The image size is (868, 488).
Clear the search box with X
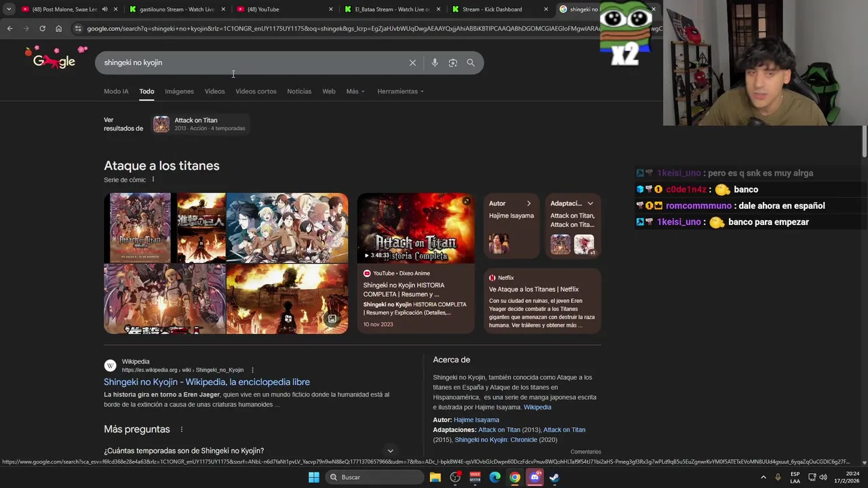click(x=412, y=62)
